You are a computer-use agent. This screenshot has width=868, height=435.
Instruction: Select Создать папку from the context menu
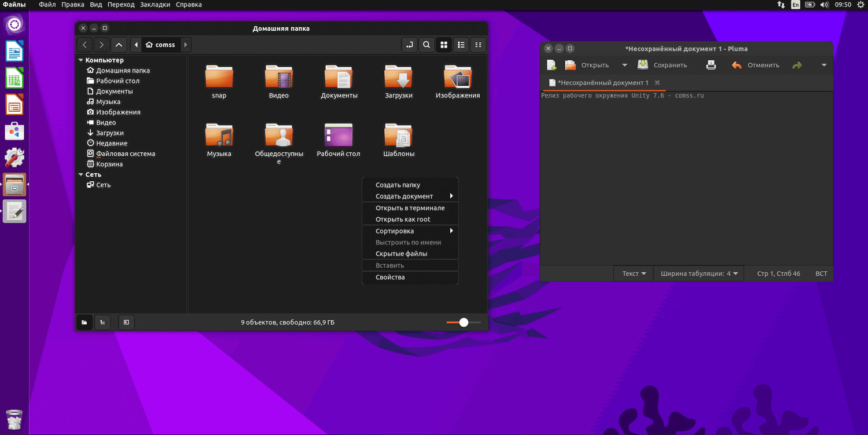(398, 185)
